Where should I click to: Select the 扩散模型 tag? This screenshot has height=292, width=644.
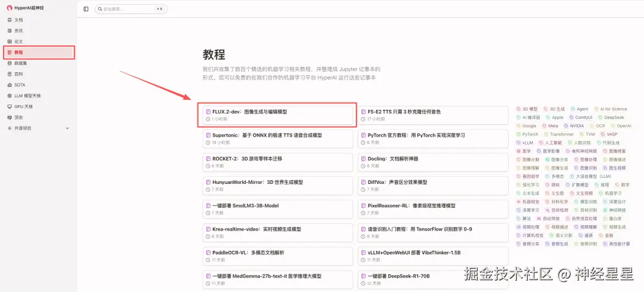pos(578,185)
